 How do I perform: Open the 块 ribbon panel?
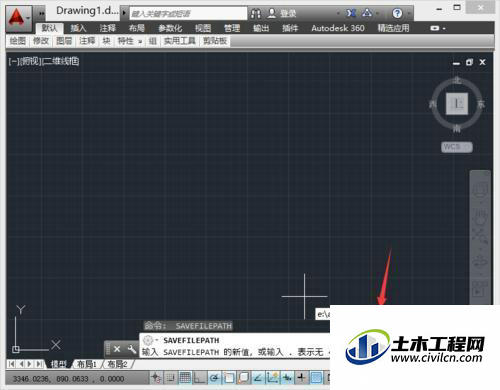pos(106,41)
